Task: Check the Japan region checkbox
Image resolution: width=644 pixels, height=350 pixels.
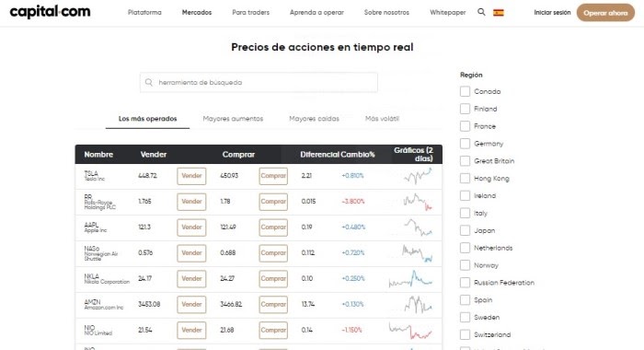Action: coord(465,230)
